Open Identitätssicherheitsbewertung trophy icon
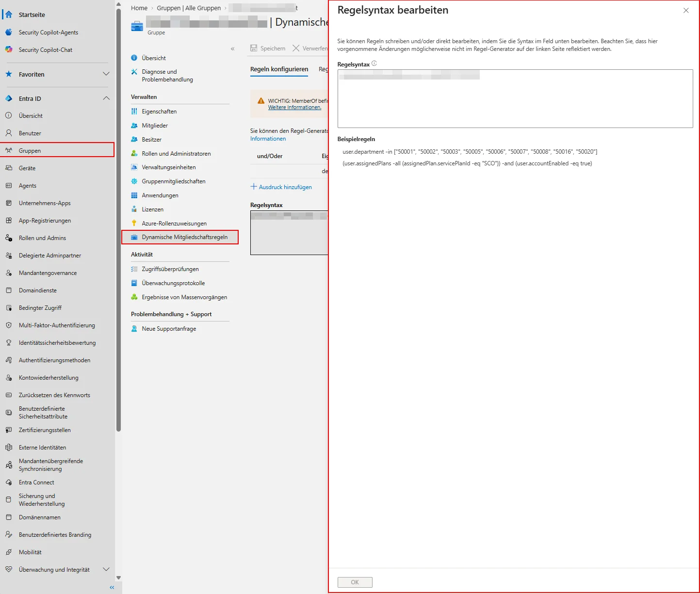 9,342
